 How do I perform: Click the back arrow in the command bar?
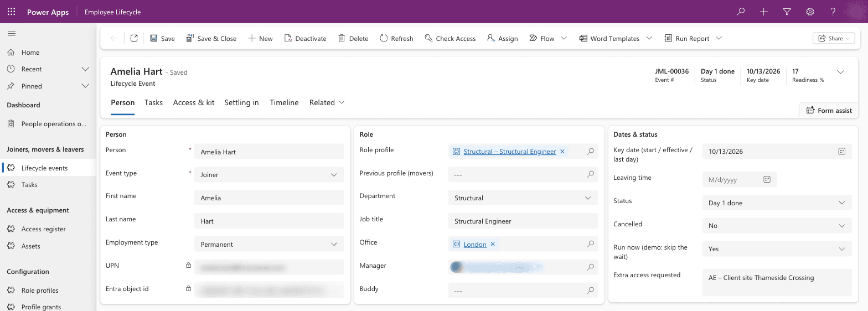[113, 38]
